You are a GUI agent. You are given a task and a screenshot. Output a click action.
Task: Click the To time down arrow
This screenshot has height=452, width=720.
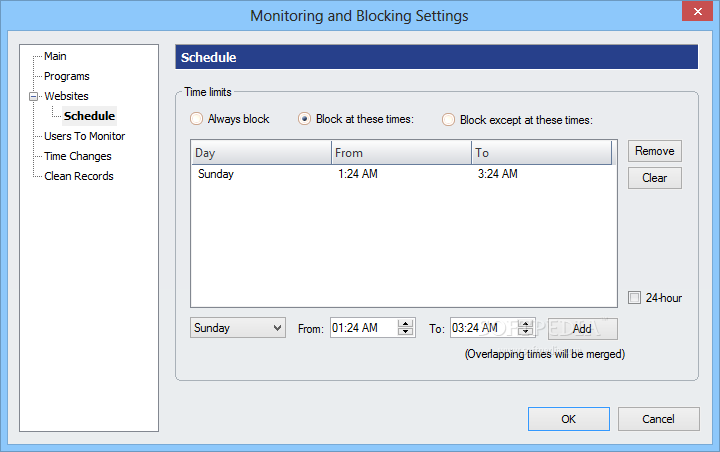526,331
